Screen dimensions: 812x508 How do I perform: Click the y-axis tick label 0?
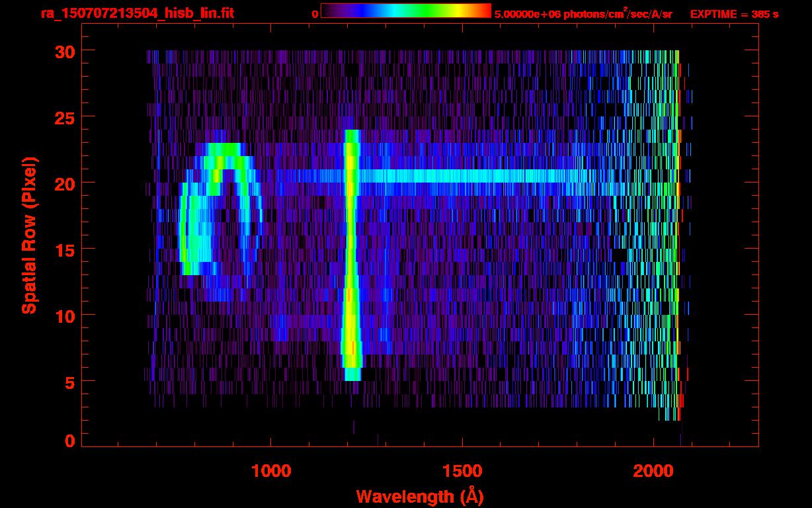(x=69, y=441)
